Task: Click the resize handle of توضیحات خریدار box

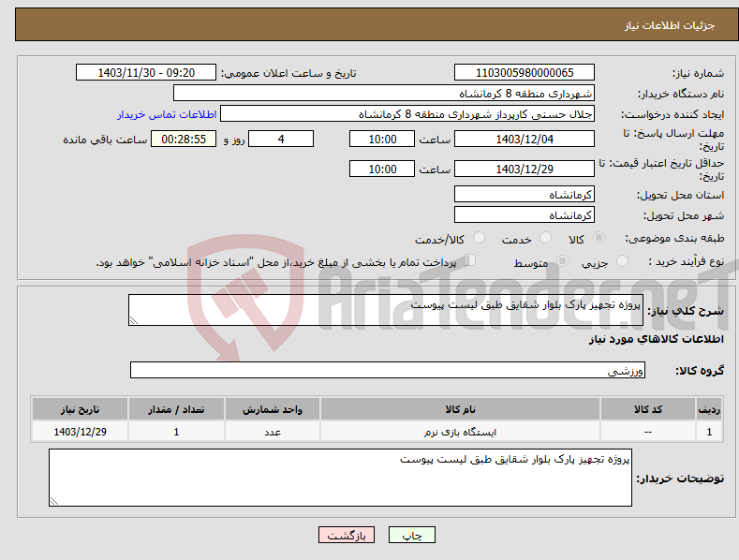Action: coord(54,502)
